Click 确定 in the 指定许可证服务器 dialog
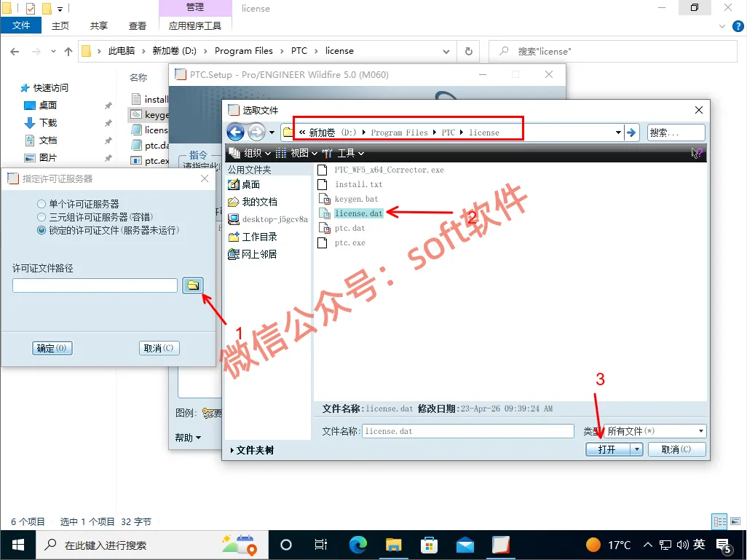 (52, 348)
